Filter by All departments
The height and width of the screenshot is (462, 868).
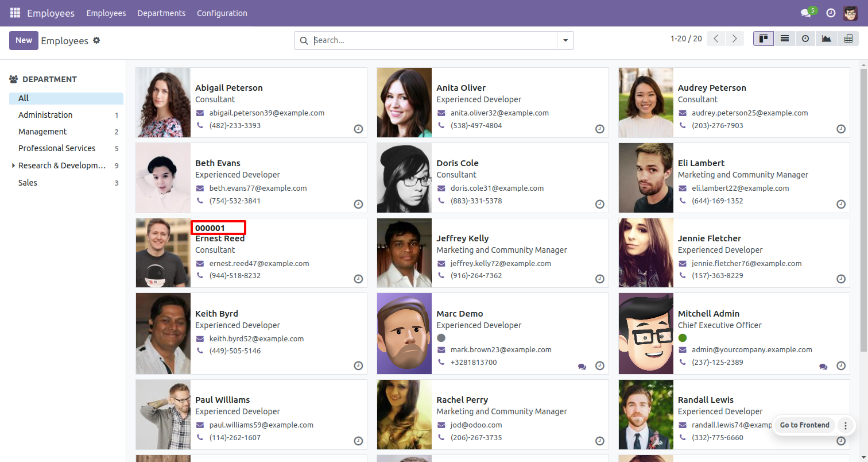(66, 98)
